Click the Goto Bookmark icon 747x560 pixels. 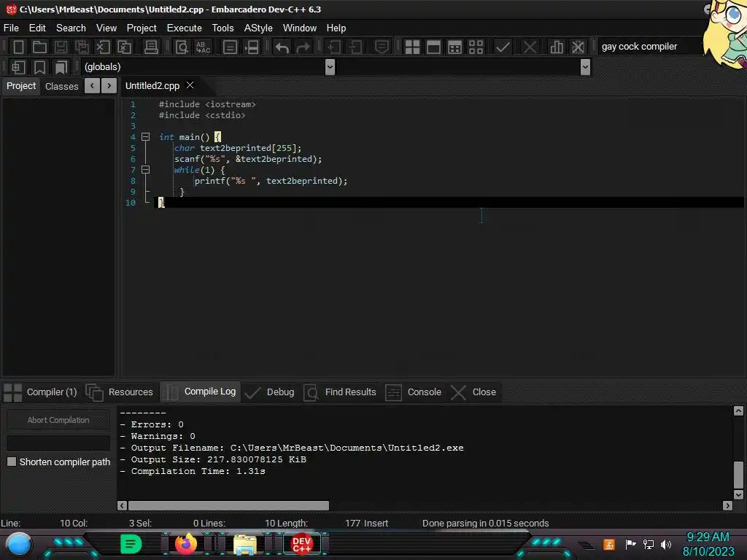(x=61, y=67)
